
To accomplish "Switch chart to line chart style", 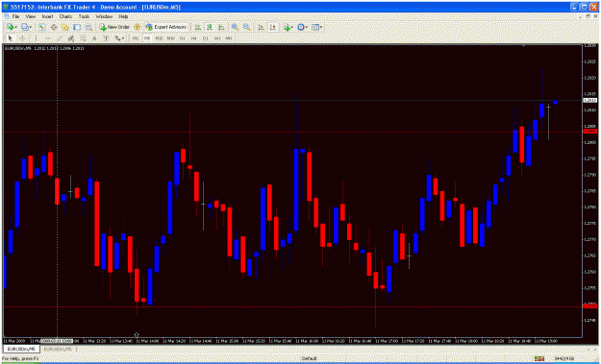I will 221,27.
